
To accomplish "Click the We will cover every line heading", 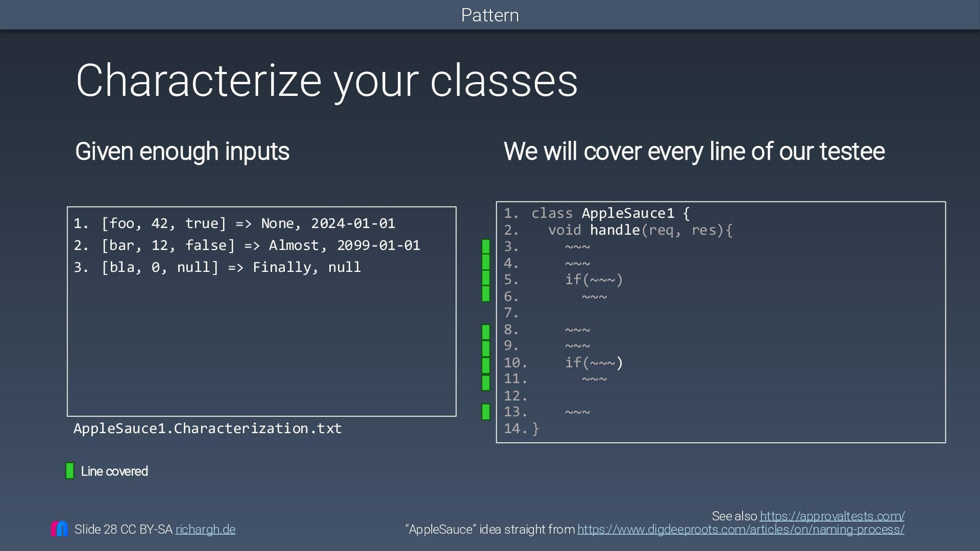I will pyautogui.click(x=694, y=152).
